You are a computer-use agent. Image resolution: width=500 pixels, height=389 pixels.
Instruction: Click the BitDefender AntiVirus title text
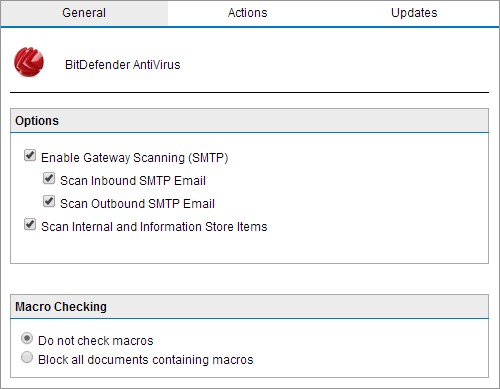pos(123,65)
